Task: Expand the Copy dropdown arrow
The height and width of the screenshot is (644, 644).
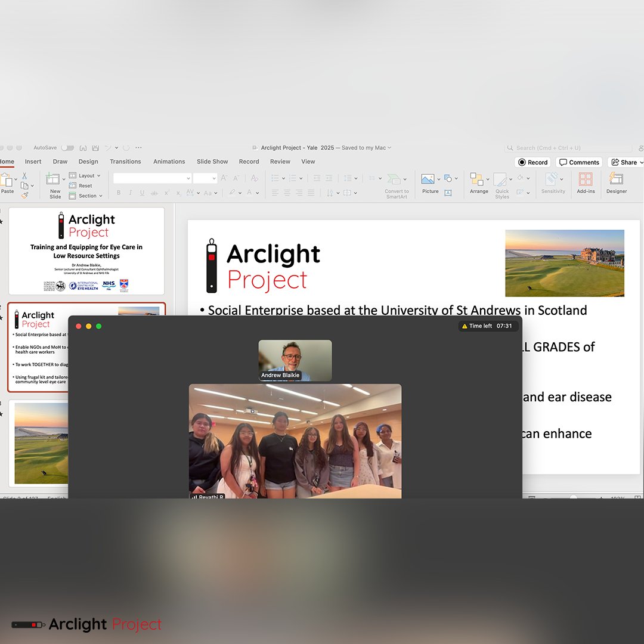Action: 32,186
